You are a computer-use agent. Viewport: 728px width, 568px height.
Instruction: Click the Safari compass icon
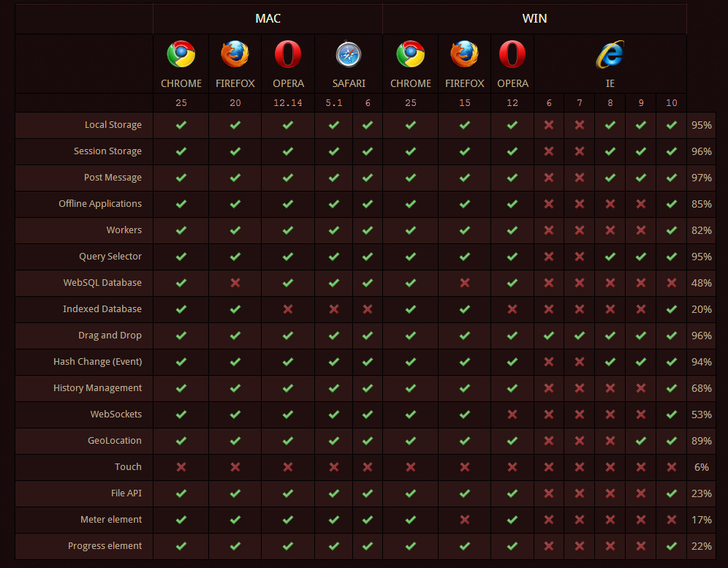[x=348, y=54]
